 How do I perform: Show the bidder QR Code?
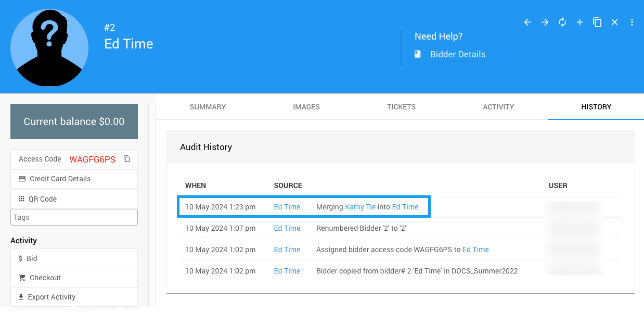coord(42,199)
